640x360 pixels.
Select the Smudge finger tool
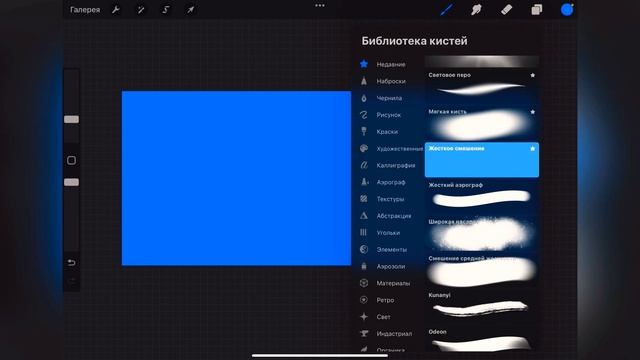[x=476, y=9]
